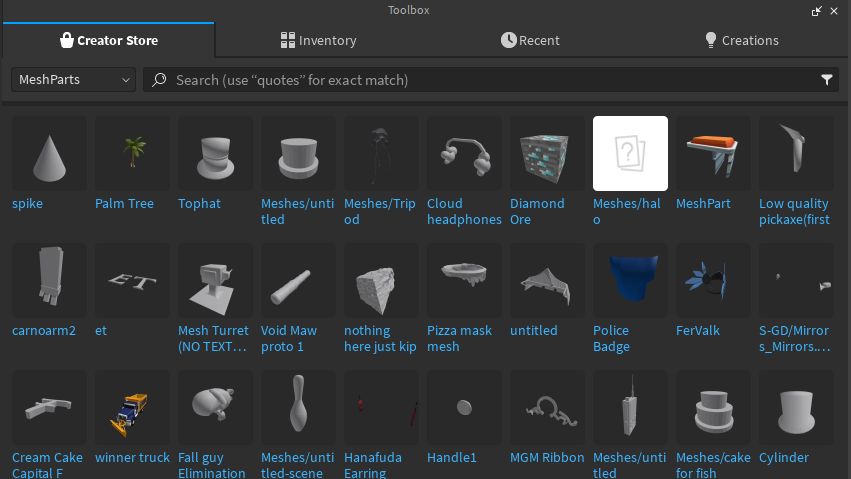Select the Cylinder hat thumbnail

797,407
